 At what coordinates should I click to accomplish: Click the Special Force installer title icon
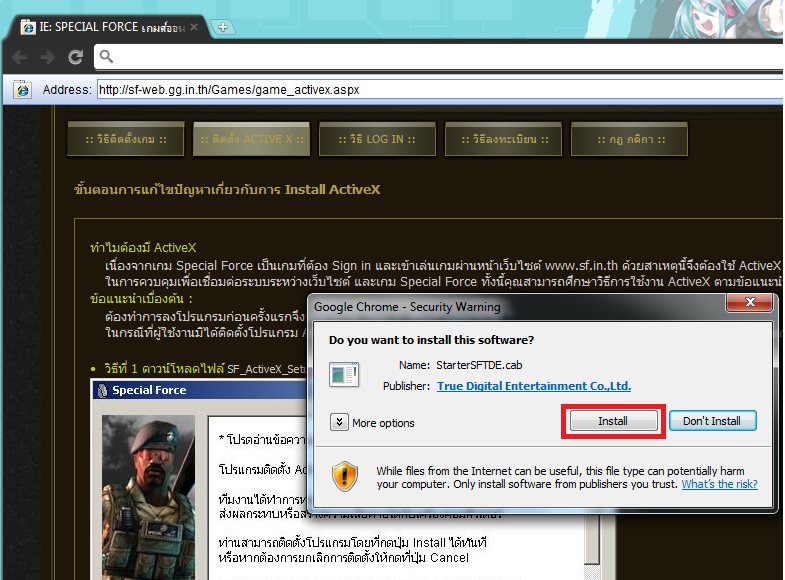(x=103, y=390)
